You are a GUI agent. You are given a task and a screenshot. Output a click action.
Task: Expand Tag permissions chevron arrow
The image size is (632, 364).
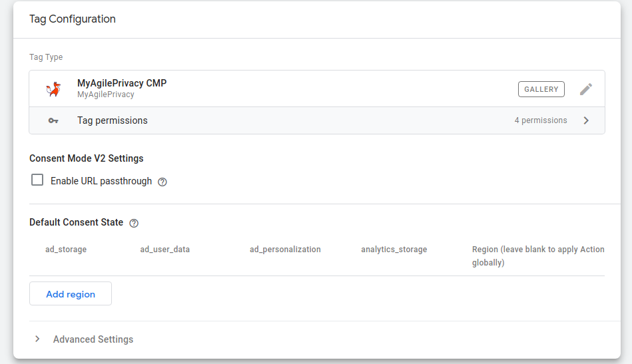586,120
